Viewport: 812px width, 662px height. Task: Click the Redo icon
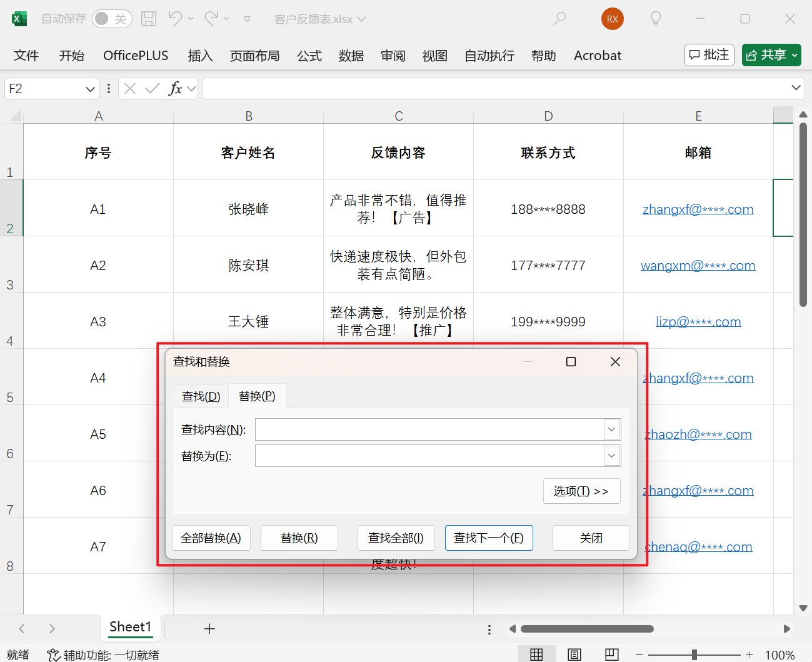click(208, 19)
